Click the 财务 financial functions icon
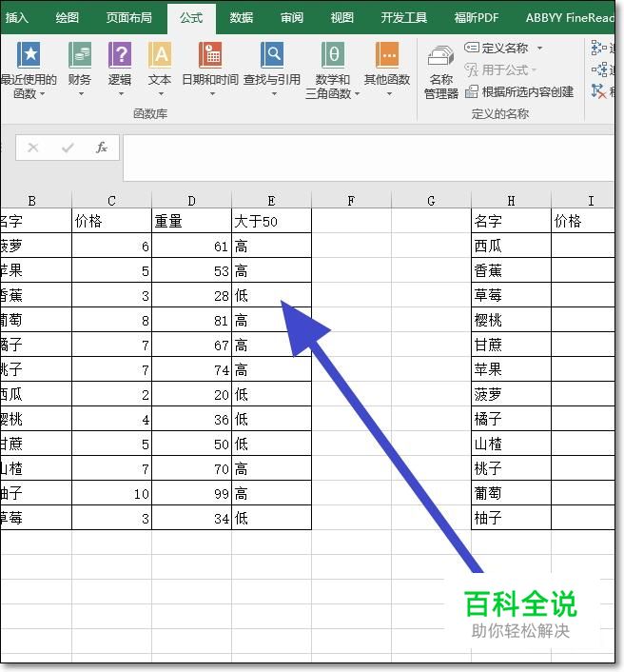The image size is (624, 672). click(x=80, y=55)
